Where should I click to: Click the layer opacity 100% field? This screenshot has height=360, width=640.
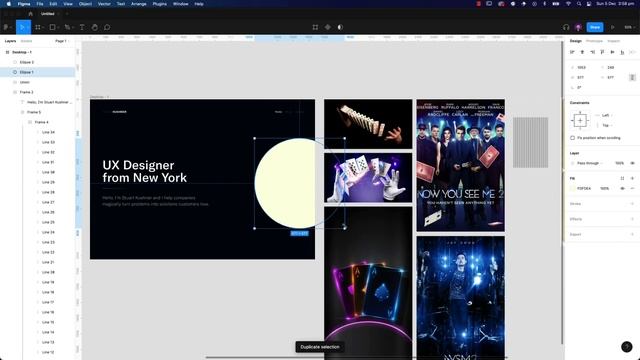[x=620, y=163]
